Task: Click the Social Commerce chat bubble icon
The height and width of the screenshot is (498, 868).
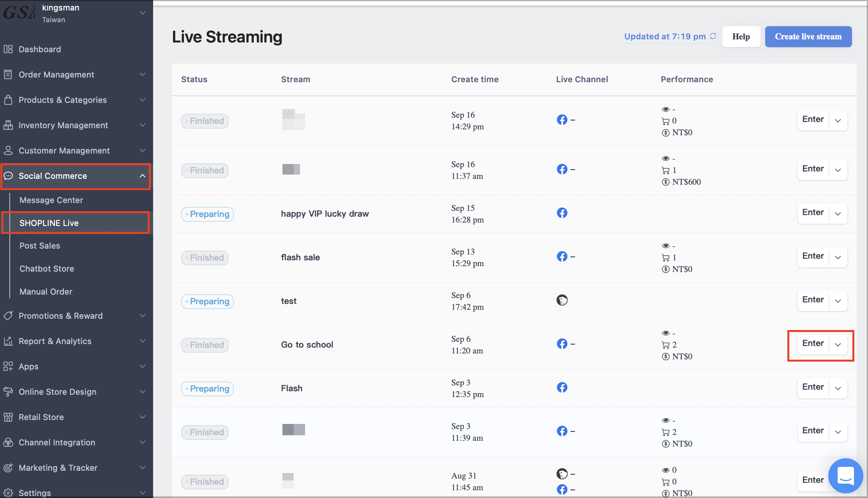Action: (8, 176)
